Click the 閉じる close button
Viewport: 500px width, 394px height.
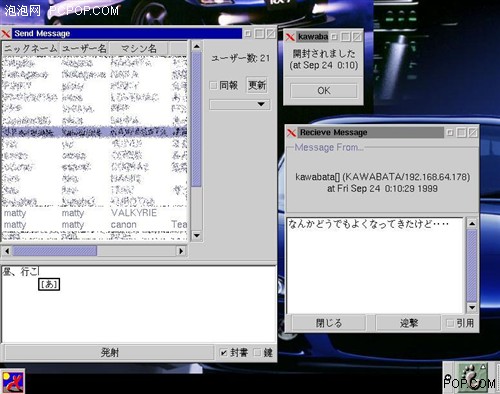329,323
